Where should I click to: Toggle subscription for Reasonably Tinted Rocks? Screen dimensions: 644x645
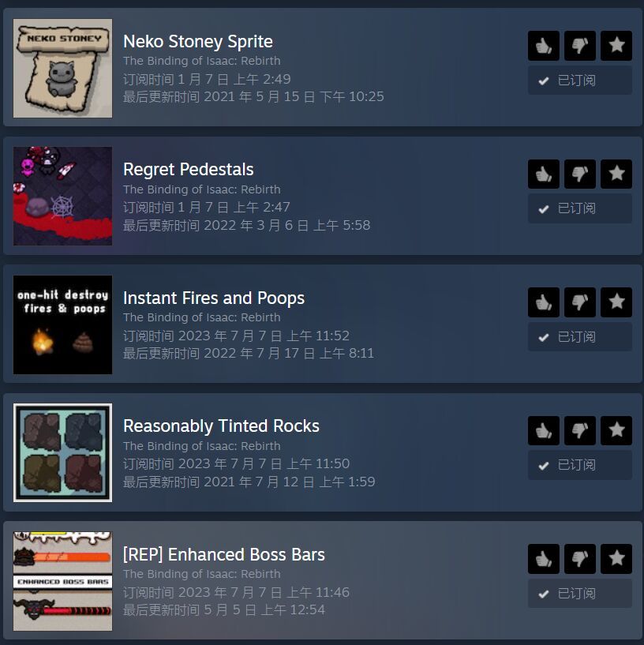point(580,465)
